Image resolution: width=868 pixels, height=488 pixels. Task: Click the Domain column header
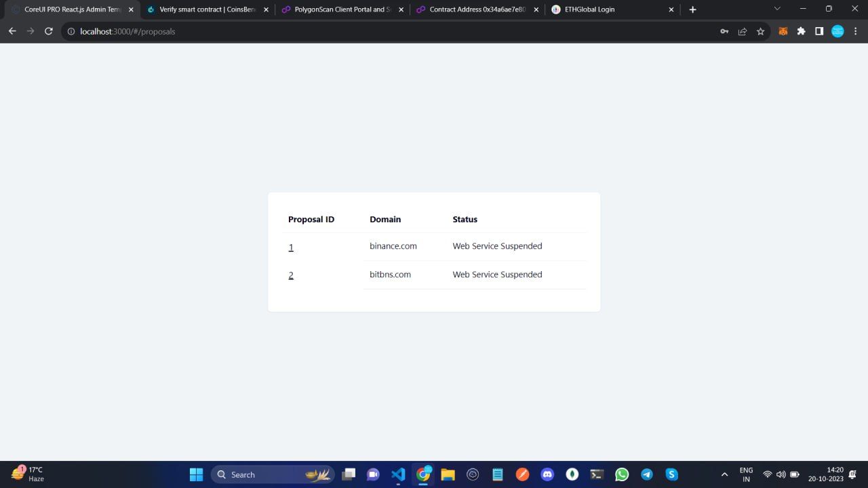(385, 220)
